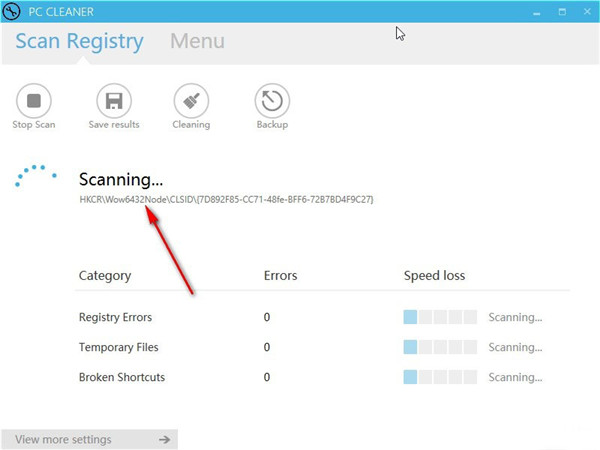Click the PC Cleaner logo in title bar
The width and height of the screenshot is (600, 450).
tap(12, 11)
